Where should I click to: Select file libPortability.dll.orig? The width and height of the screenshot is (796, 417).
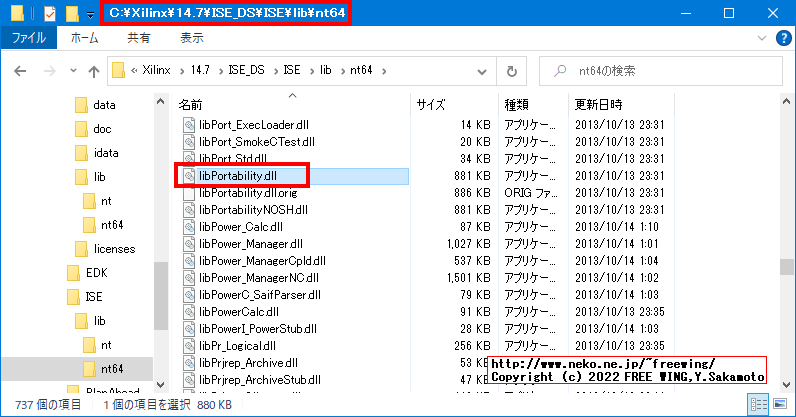pyautogui.click(x=248, y=193)
